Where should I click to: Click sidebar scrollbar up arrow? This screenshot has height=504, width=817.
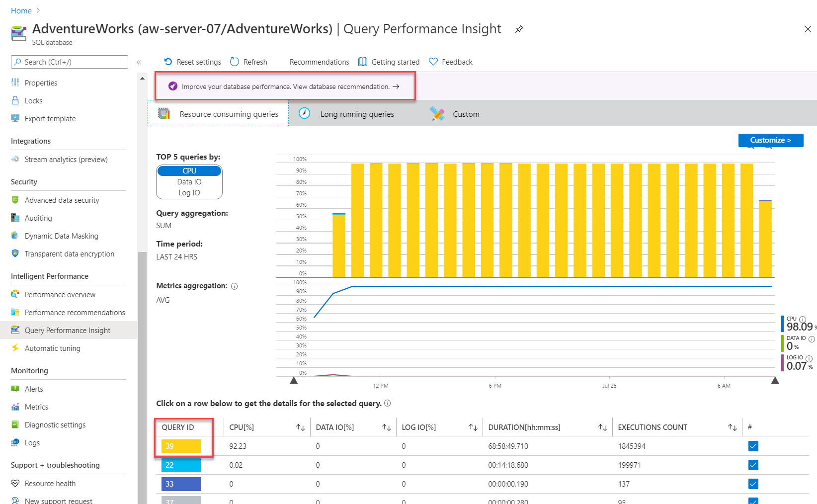pos(142,79)
